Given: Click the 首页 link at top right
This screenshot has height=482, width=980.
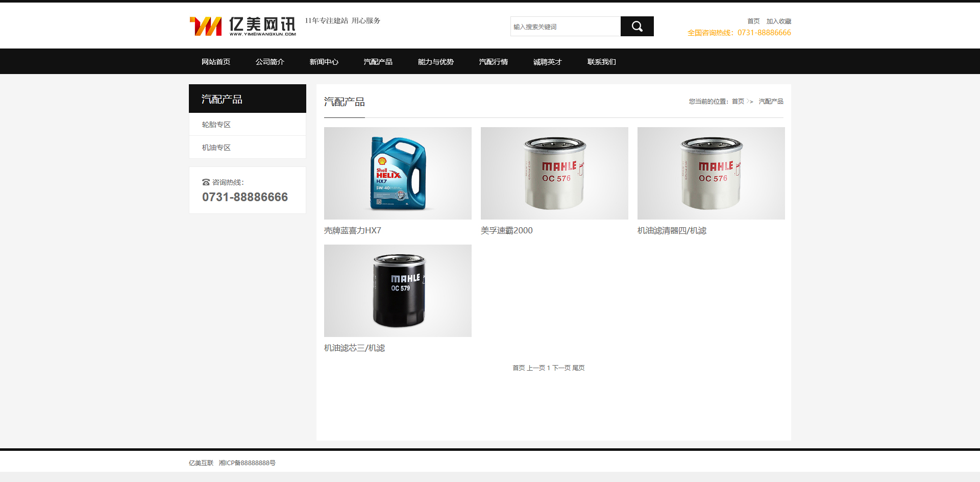Looking at the screenshot, I should click(x=753, y=21).
